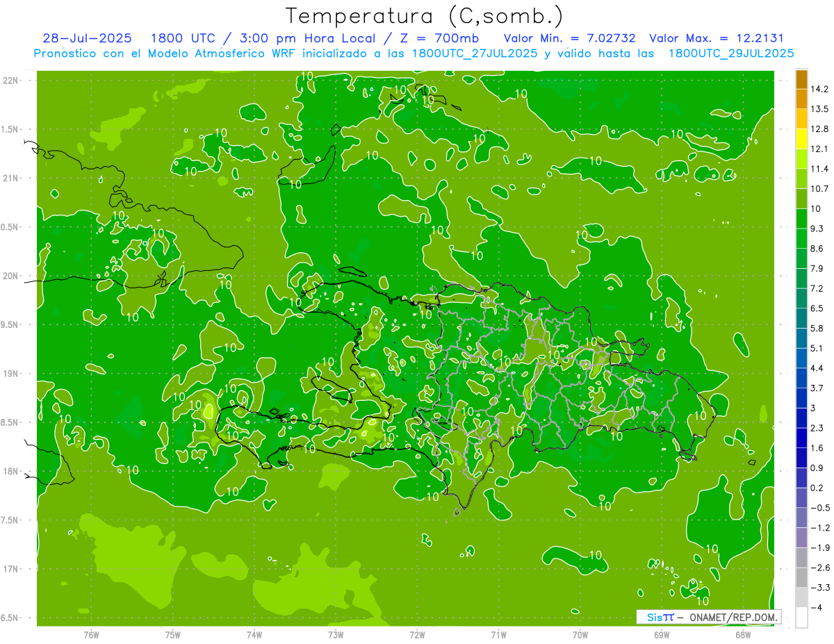This screenshot has height=644, width=834.
Task: Click the blue legend band between 4.4 and 5.1
Action: tap(801, 358)
